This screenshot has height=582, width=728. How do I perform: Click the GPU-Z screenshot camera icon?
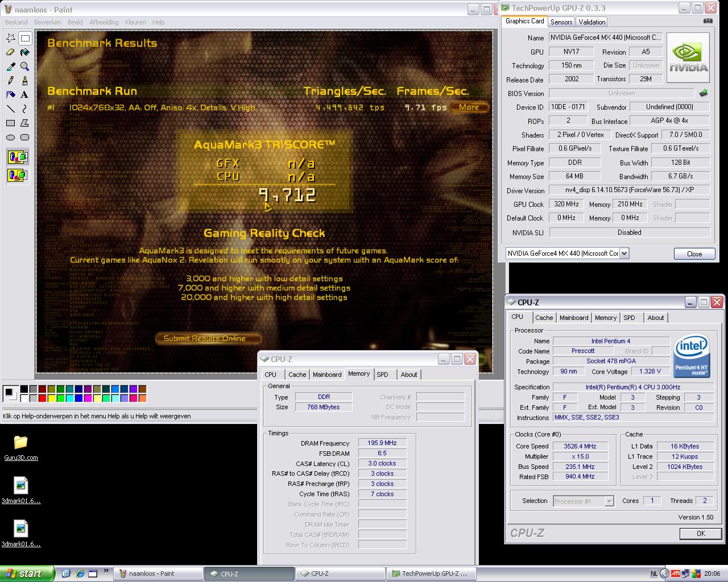(x=708, y=21)
